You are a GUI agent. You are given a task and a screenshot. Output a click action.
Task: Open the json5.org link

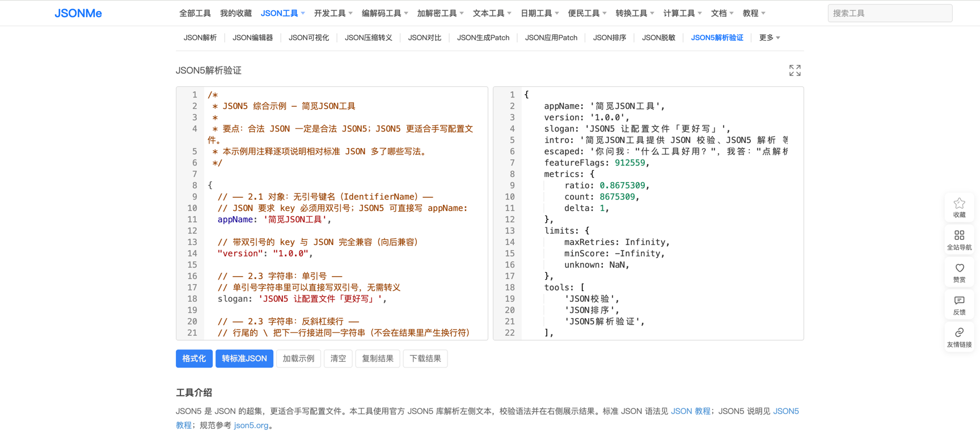point(251,425)
